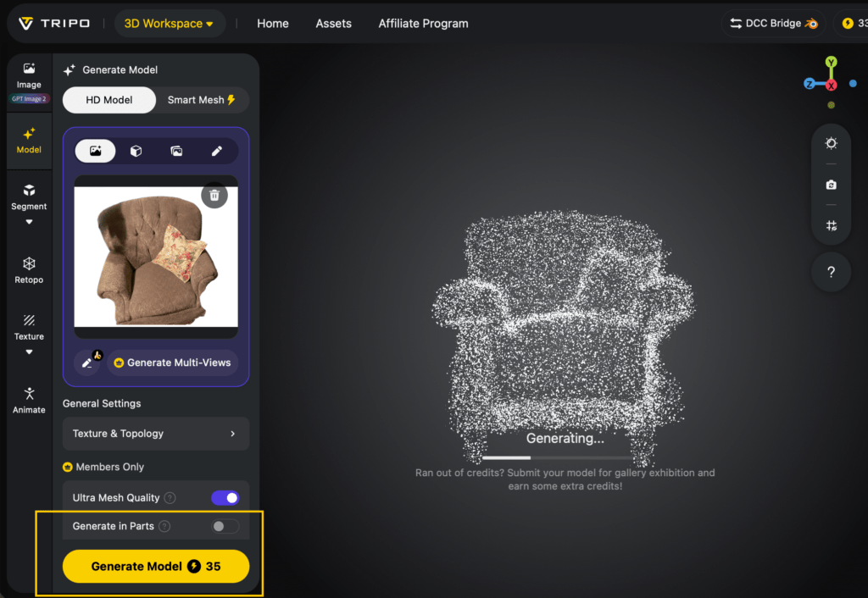Screen dimensions: 868x598
Task: Open the help question mark button
Action: tap(831, 272)
